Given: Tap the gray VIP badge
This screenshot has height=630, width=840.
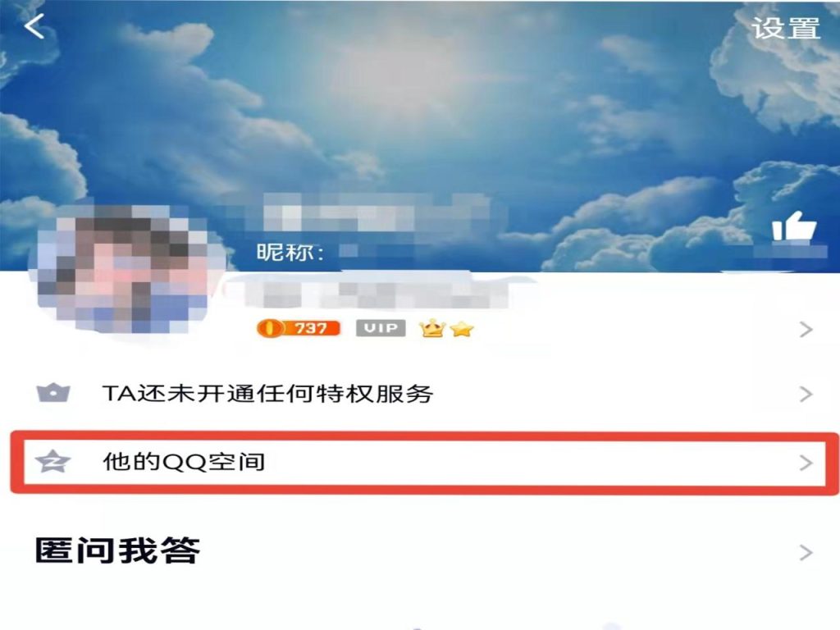Looking at the screenshot, I should click(x=381, y=328).
